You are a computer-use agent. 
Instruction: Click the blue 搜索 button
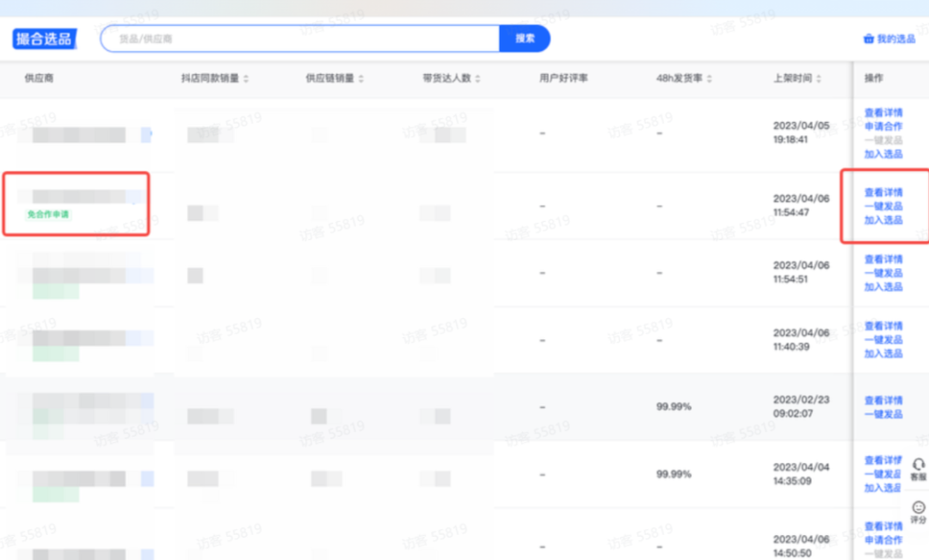point(525,39)
